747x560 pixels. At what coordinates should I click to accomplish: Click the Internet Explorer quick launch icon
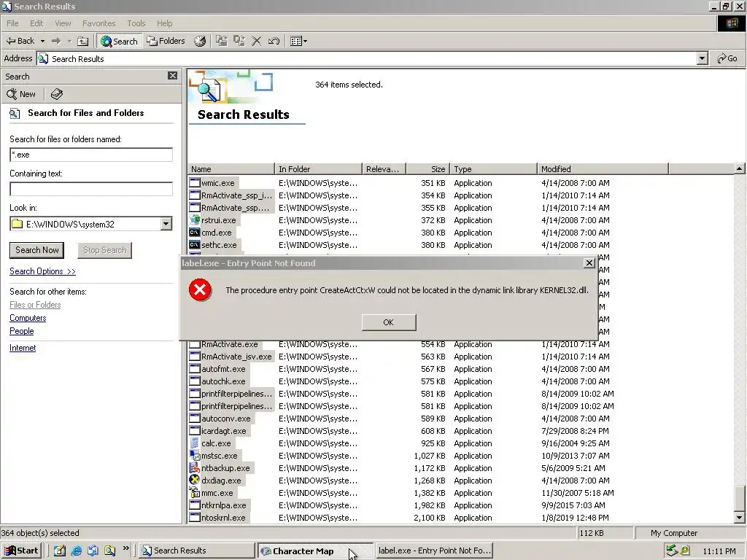click(x=76, y=551)
